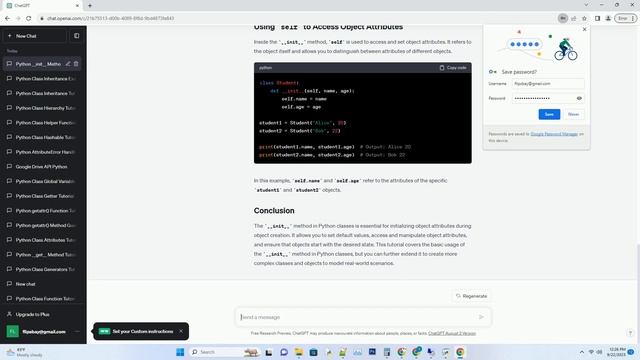
Task: Open the Python Class Helper Function chat
Action: [42, 123]
